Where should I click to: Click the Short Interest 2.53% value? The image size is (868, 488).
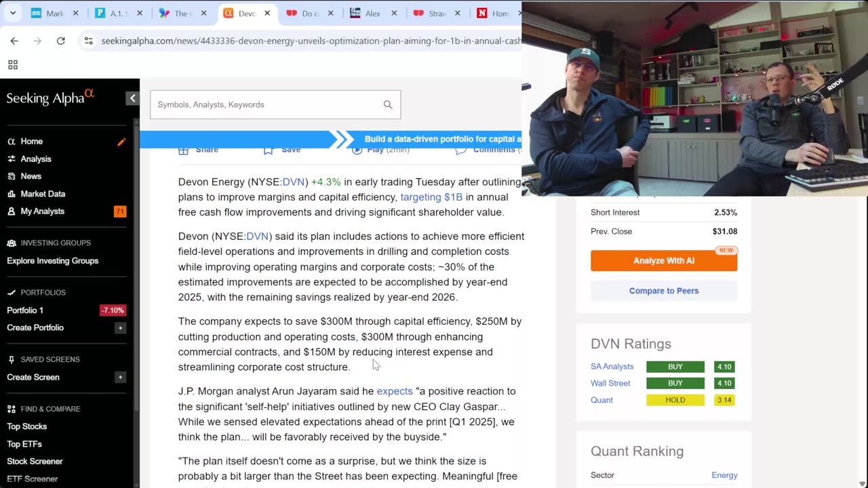726,213
